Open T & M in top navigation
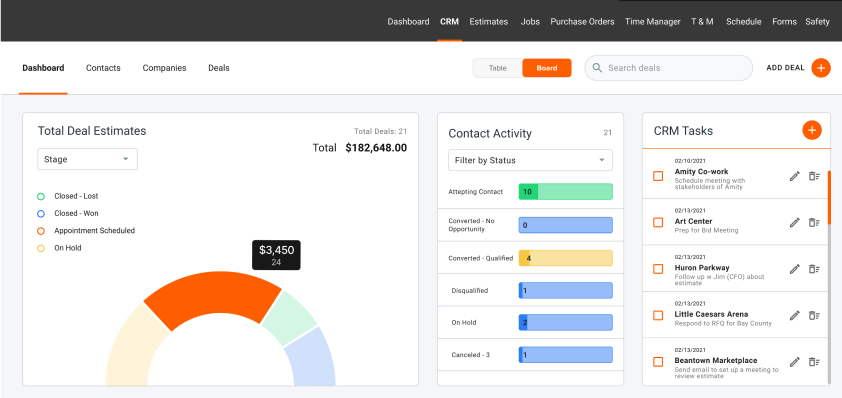The height and width of the screenshot is (398, 842). point(702,21)
